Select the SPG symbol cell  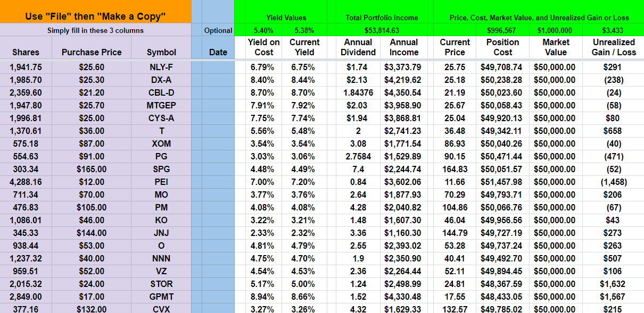tap(161, 169)
